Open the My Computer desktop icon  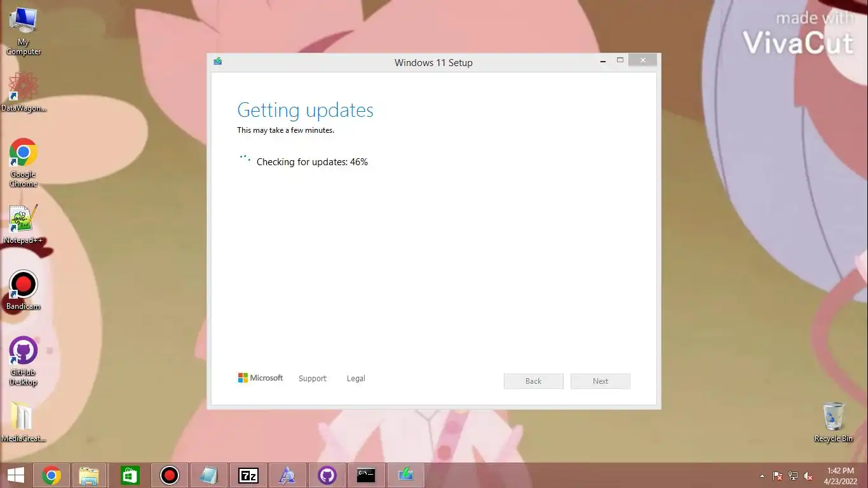point(24,30)
